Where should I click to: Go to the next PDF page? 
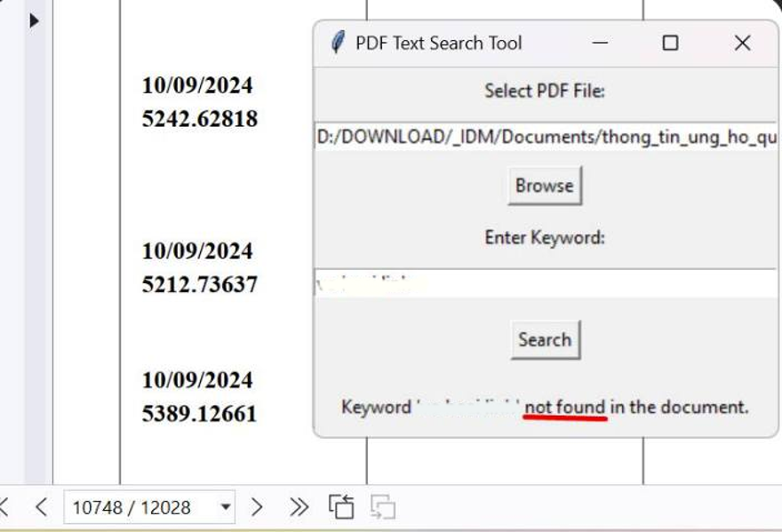click(257, 507)
